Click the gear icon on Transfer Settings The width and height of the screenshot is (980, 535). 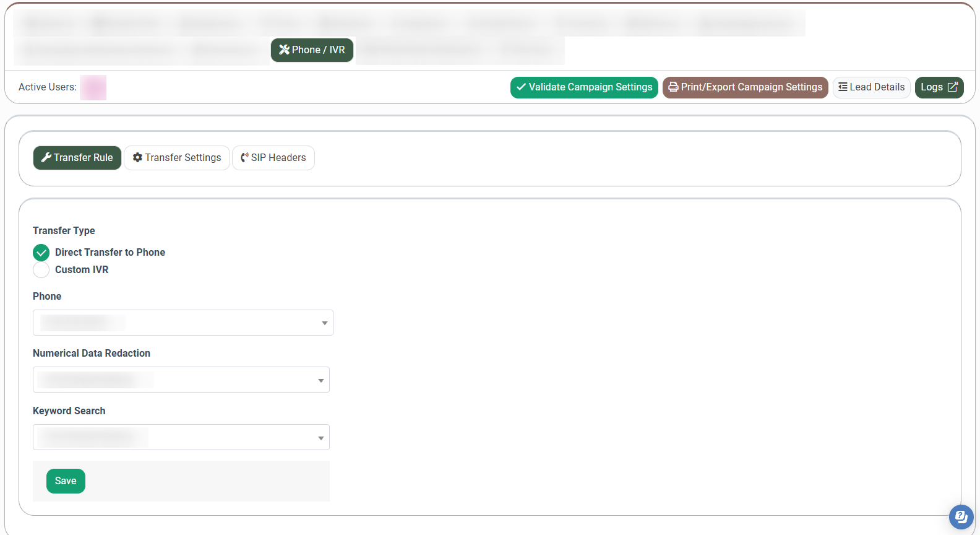(x=137, y=158)
